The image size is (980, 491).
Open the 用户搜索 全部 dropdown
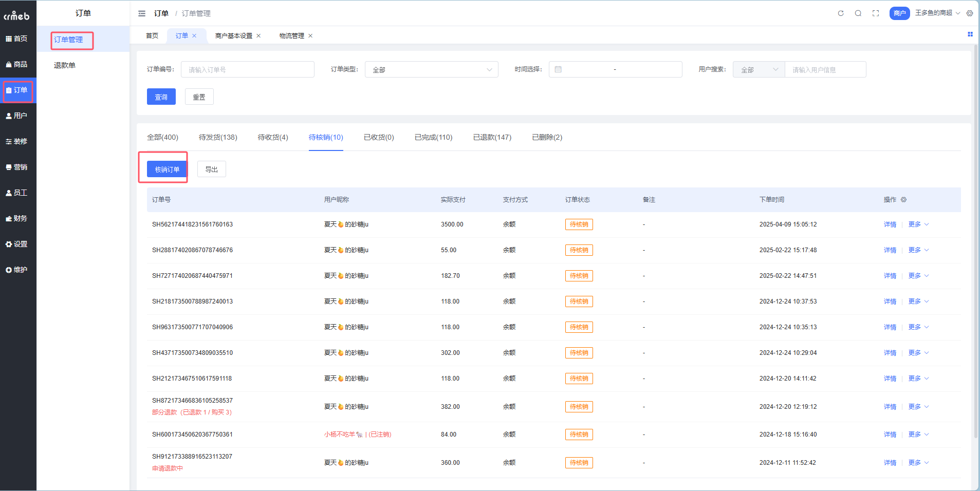(759, 69)
